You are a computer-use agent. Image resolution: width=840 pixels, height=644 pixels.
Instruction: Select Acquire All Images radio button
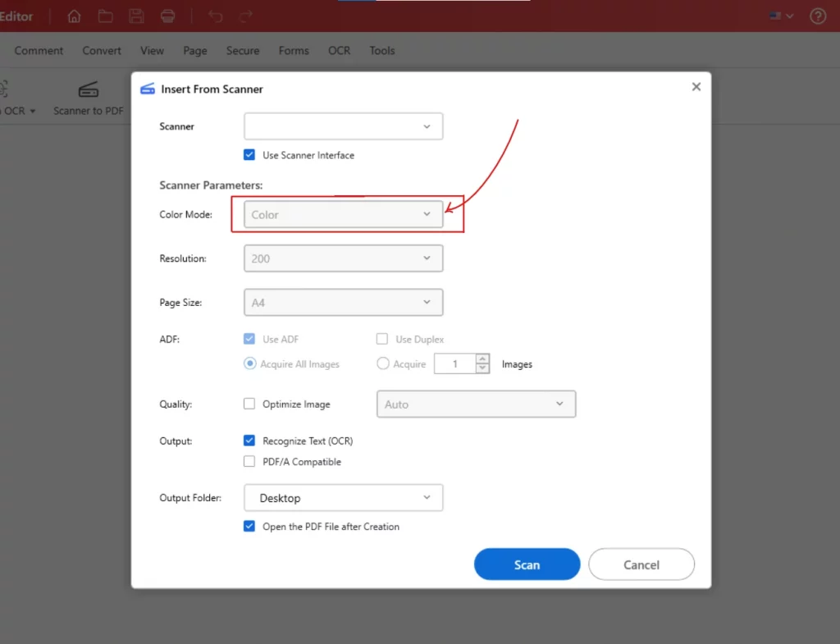[249, 363]
